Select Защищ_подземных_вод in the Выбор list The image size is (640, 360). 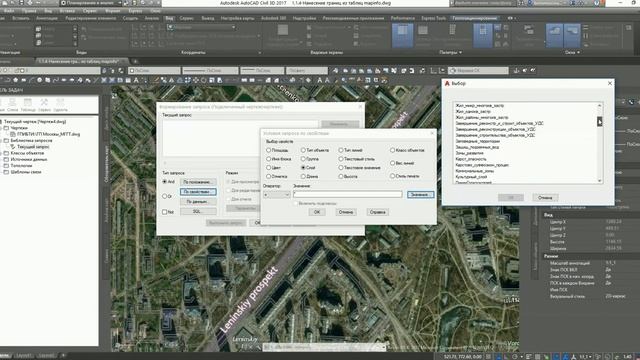[x=477, y=147]
